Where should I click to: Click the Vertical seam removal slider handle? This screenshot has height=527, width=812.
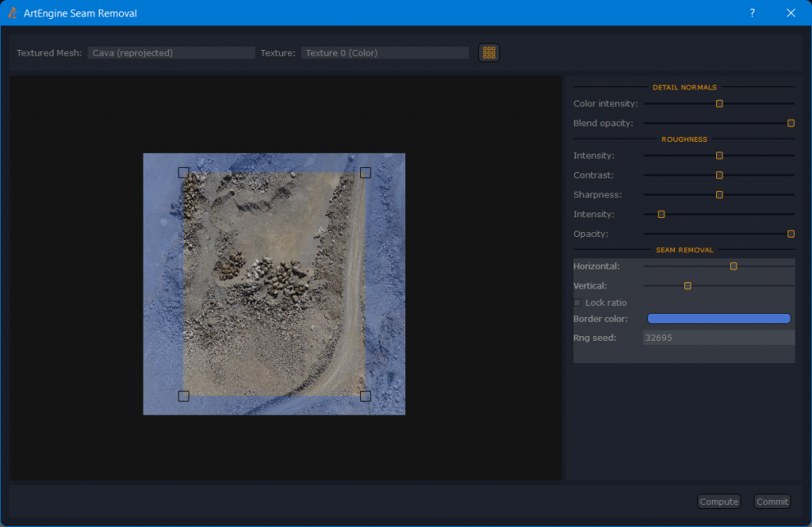point(687,285)
